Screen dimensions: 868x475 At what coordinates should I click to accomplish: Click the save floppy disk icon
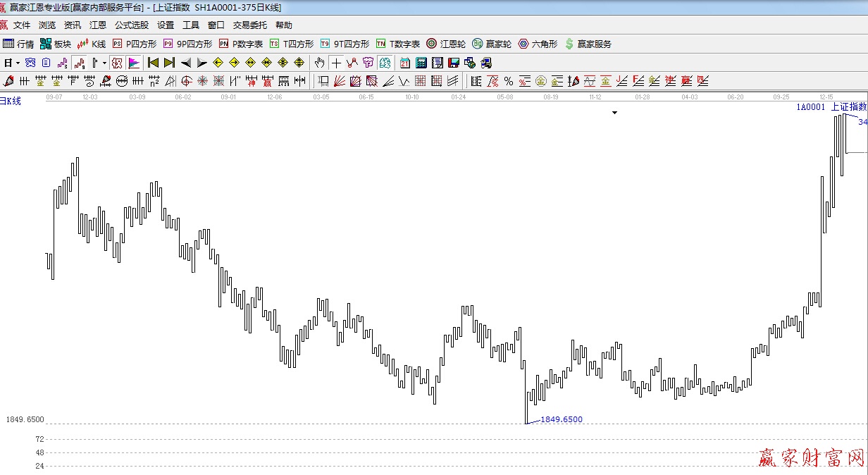click(453, 63)
